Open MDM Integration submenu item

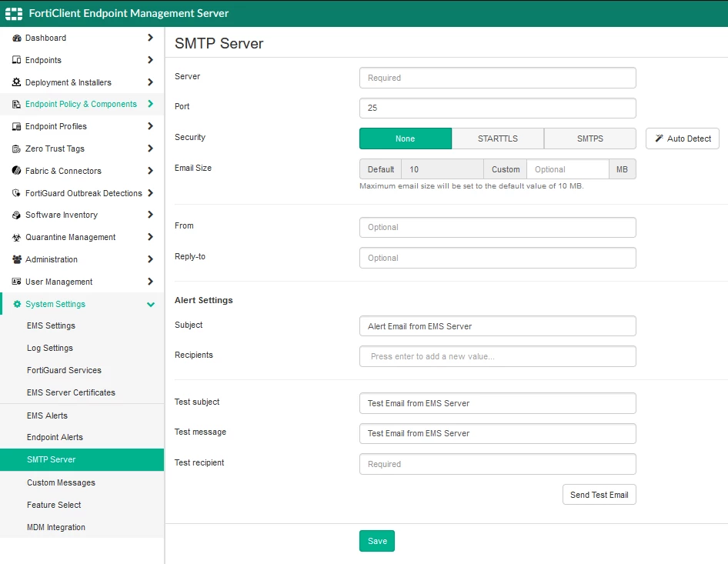tap(82, 527)
